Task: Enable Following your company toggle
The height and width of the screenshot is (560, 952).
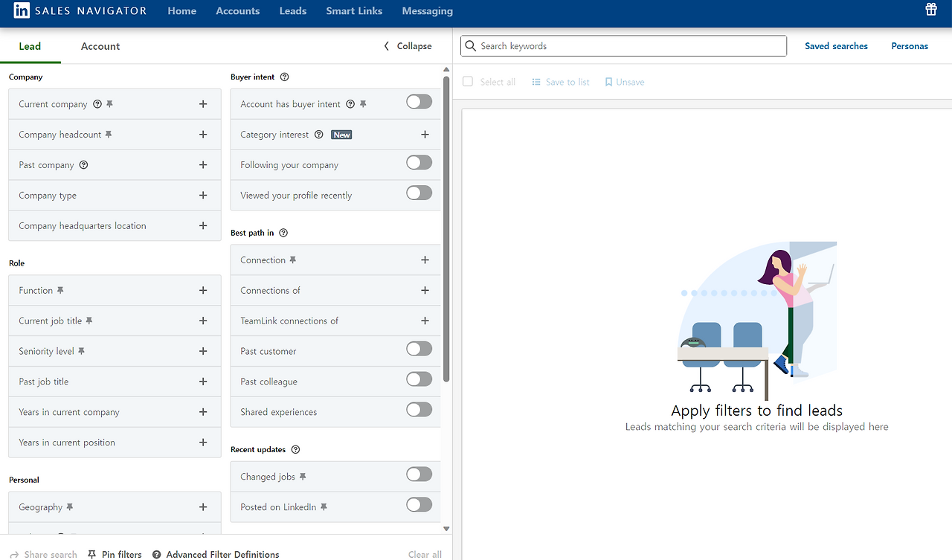Action: (419, 162)
